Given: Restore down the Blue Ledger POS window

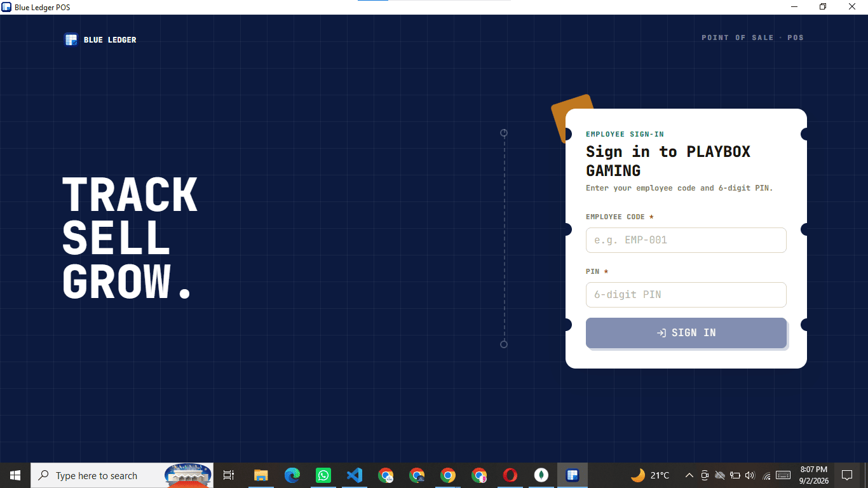Looking at the screenshot, I should click(x=824, y=7).
